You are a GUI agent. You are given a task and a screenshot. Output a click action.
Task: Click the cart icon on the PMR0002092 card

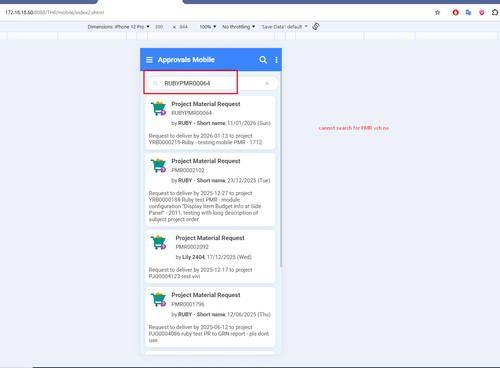tap(158, 242)
